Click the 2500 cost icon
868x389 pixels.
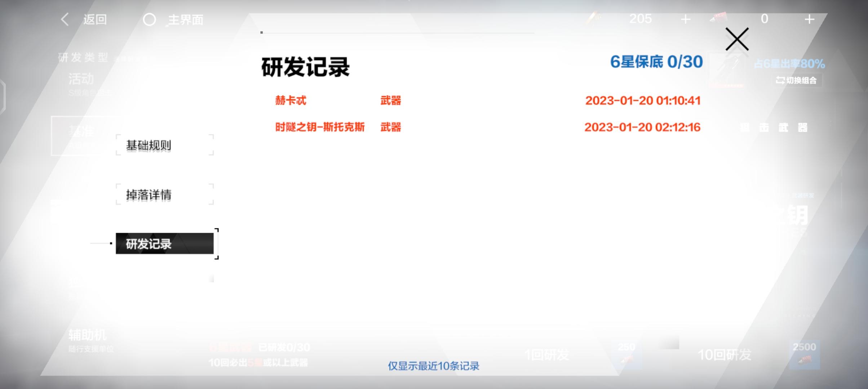pyautogui.click(x=805, y=355)
